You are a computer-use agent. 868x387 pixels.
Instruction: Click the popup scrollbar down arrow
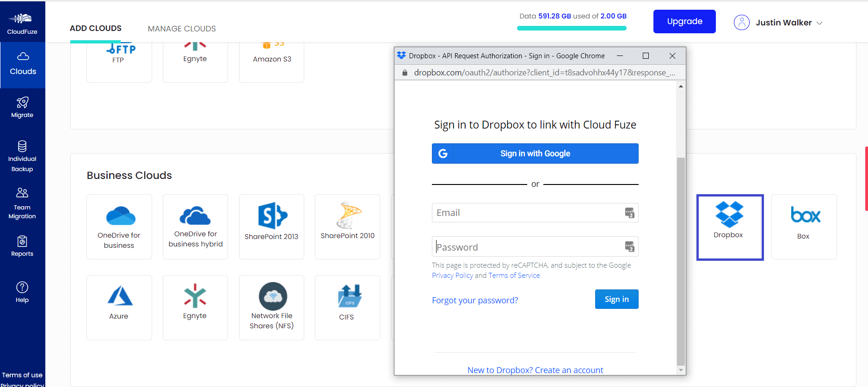click(681, 370)
